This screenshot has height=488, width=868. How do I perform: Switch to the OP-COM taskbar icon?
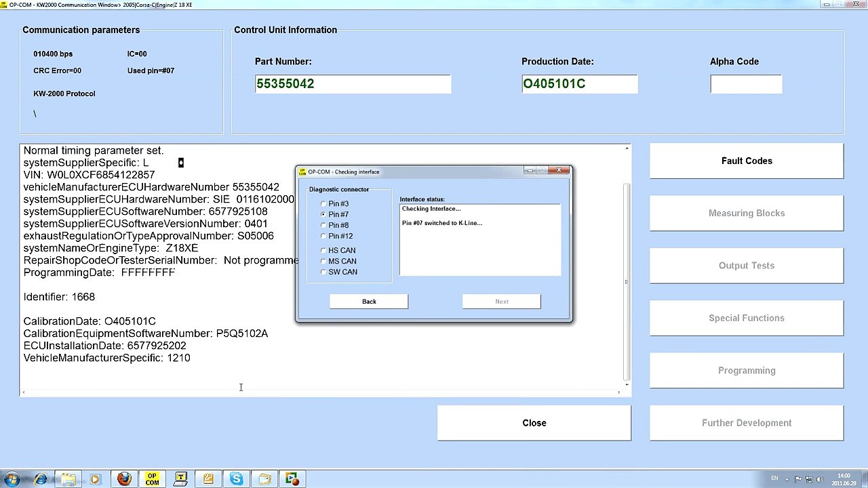[152, 479]
